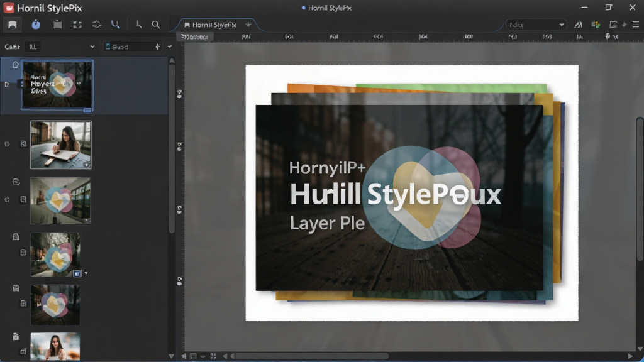The height and width of the screenshot is (362, 644).
Task: Select the bottom woman portrait thumbnail
Action: [55, 346]
